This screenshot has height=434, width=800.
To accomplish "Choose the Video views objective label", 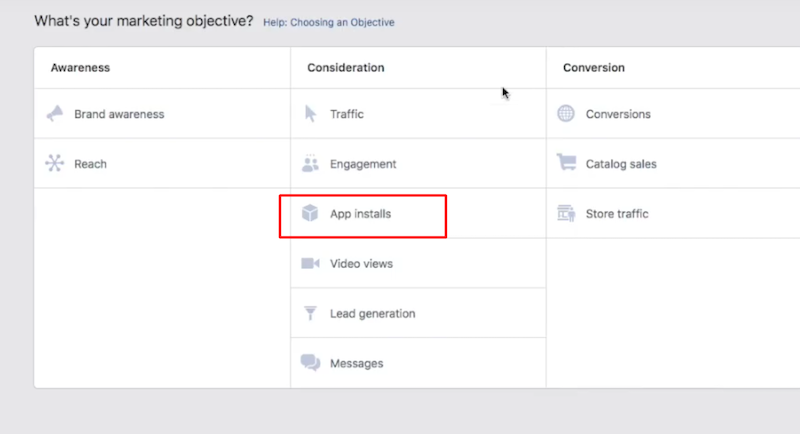I will click(x=361, y=264).
